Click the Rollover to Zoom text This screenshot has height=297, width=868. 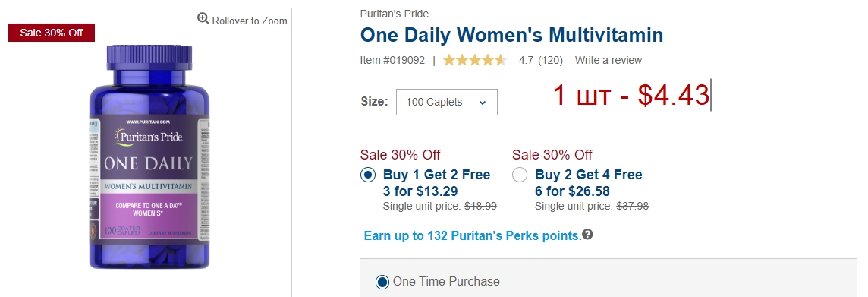(250, 21)
